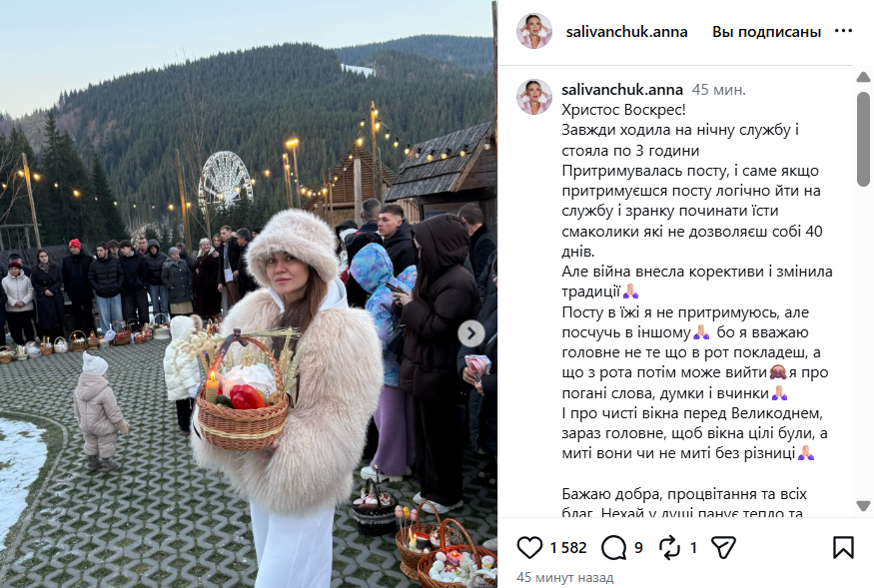This screenshot has height=588, width=874.
Task: Like the post with the heart icon
Action: (529, 547)
